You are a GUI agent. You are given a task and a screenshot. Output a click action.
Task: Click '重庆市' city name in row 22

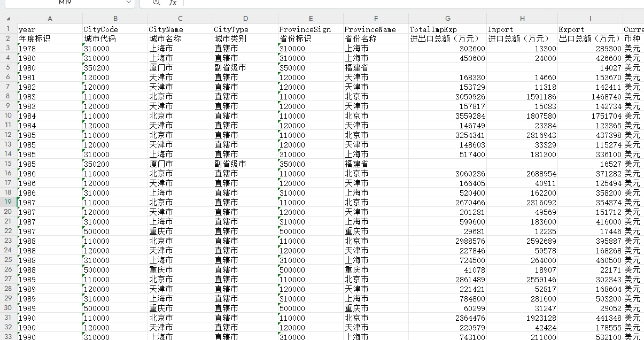coord(180,231)
